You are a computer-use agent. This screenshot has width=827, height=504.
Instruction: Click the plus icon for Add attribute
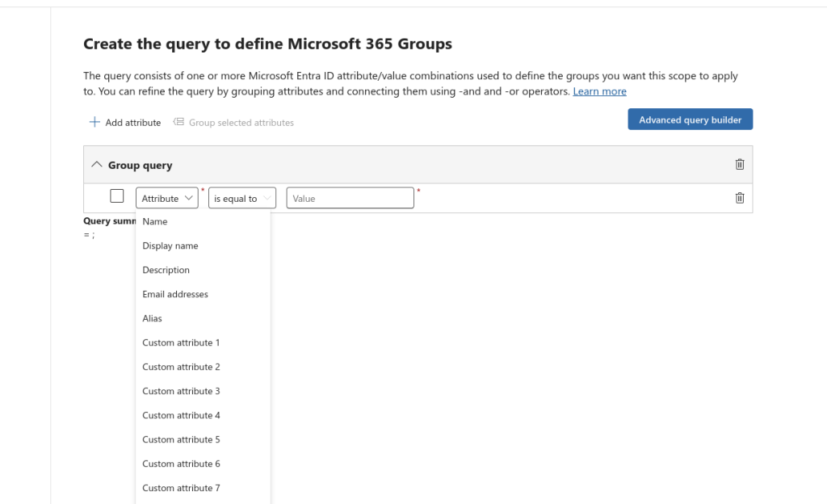tap(94, 122)
